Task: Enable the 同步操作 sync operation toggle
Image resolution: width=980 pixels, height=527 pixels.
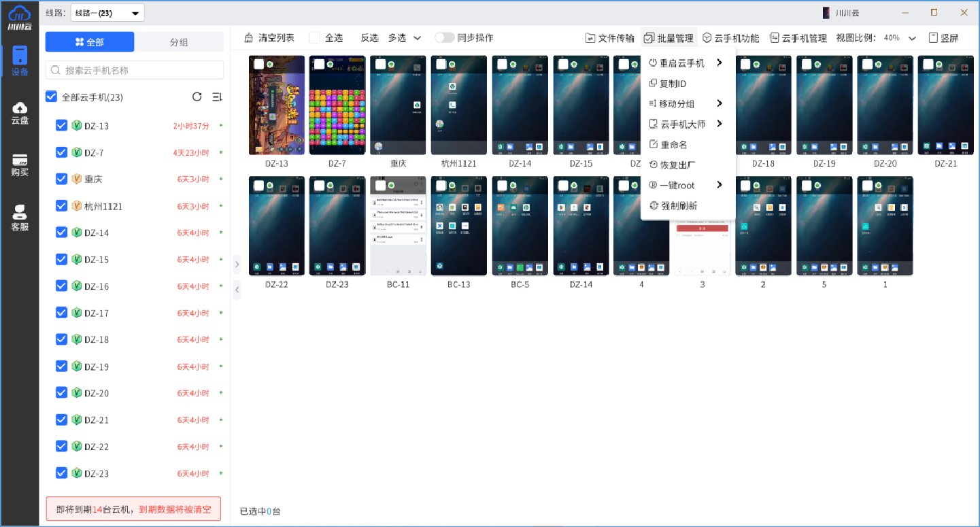Action: [445, 37]
